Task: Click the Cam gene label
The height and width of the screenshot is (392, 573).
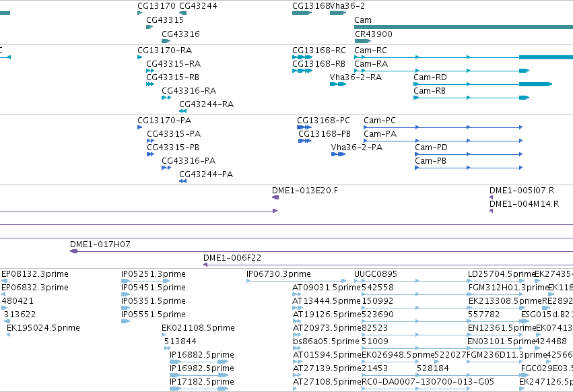Action: pos(363,20)
